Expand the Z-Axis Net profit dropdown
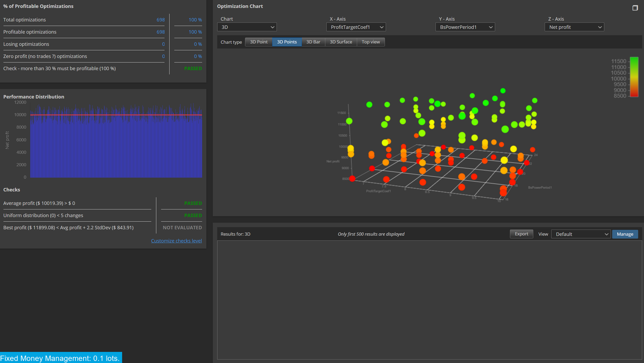Viewport: 644px width, 363px height. coord(575,27)
